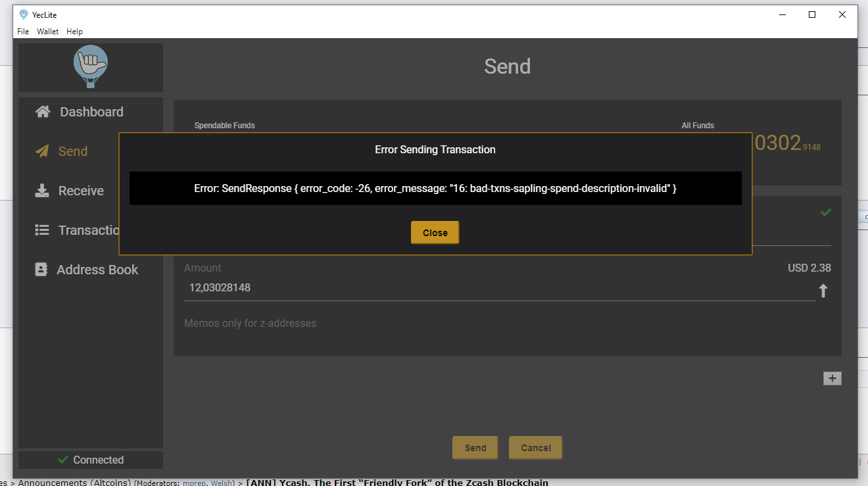Click the USD 2.38 value
The image size is (868, 486).
click(809, 268)
